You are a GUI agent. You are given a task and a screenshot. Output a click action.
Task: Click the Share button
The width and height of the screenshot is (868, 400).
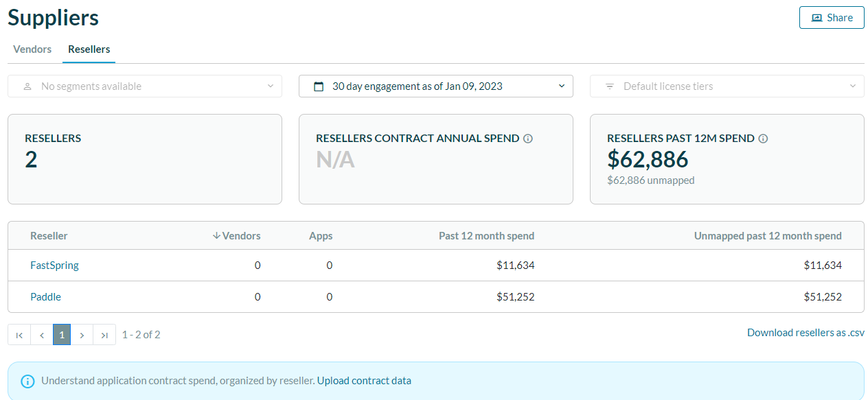(x=832, y=18)
